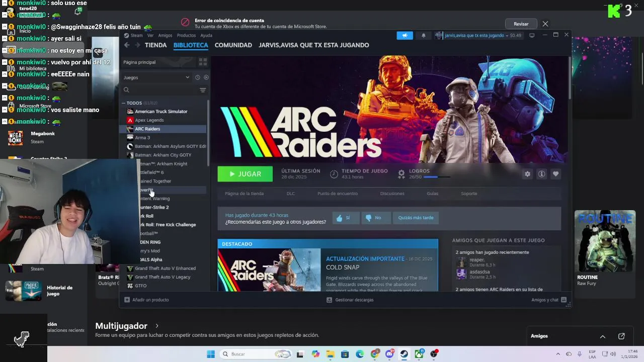Screen dimensions: 644x362
Task: Click thumbs-up Sí recommendation button
Action: pyautogui.click(x=345, y=218)
